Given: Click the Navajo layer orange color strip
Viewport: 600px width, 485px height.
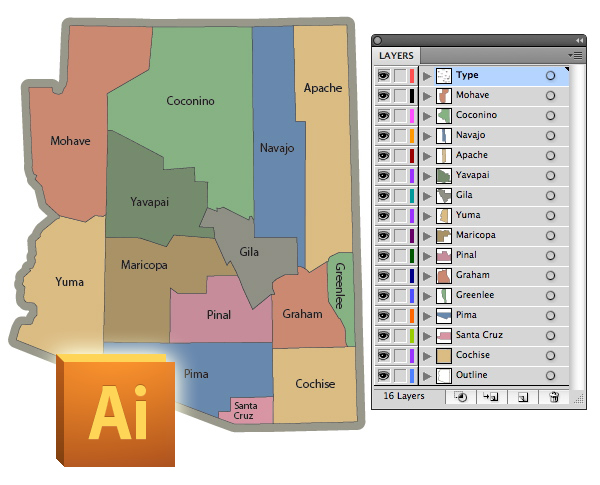Looking at the screenshot, I should coord(412,136).
